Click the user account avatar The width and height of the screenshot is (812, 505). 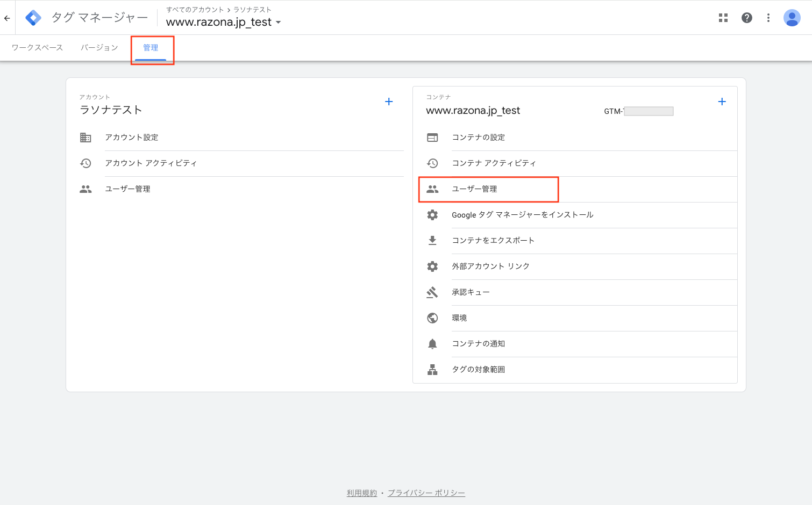792,18
